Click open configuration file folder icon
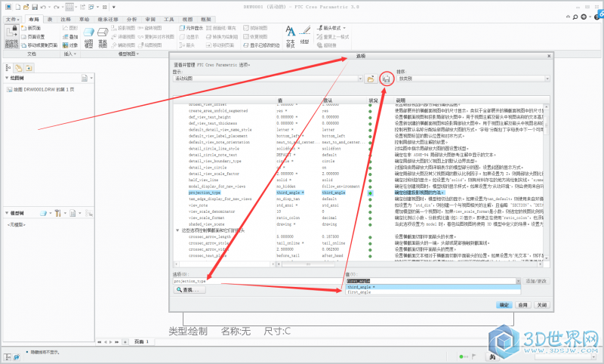Screen dimensions: 604x364 371,79
